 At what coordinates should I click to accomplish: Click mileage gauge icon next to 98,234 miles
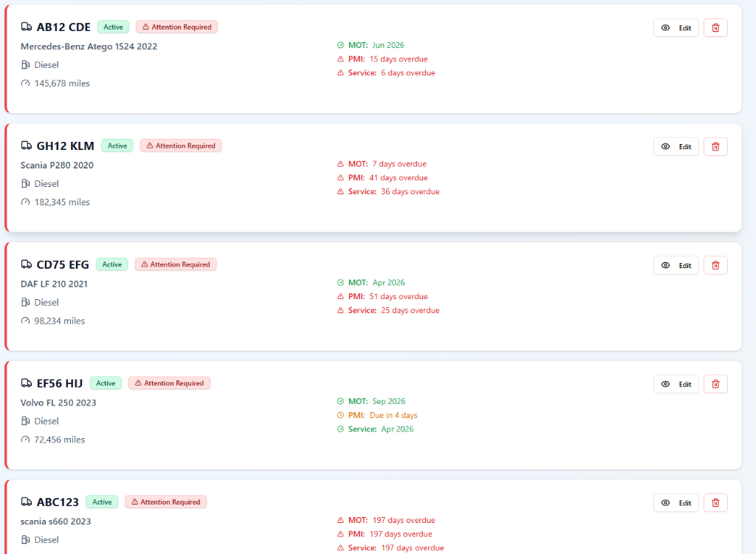coord(26,321)
